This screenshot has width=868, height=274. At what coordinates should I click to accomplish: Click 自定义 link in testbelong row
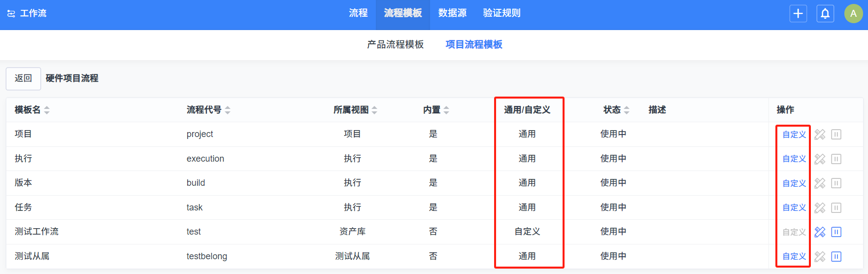(x=794, y=256)
